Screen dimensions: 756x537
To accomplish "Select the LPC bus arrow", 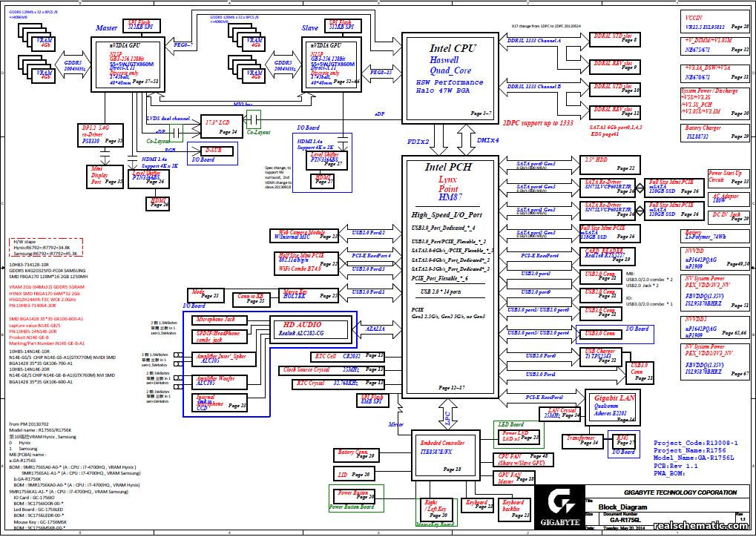I will (x=447, y=414).
